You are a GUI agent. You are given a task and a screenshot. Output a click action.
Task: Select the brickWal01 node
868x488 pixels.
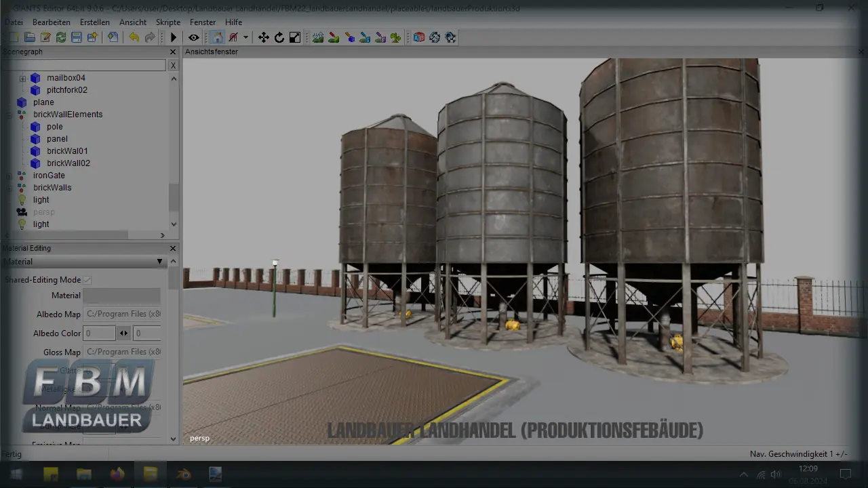pyautogui.click(x=67, y=151)
